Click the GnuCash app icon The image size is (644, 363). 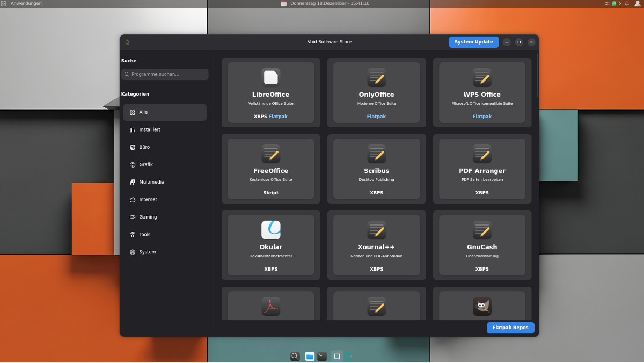pos(482,230)
